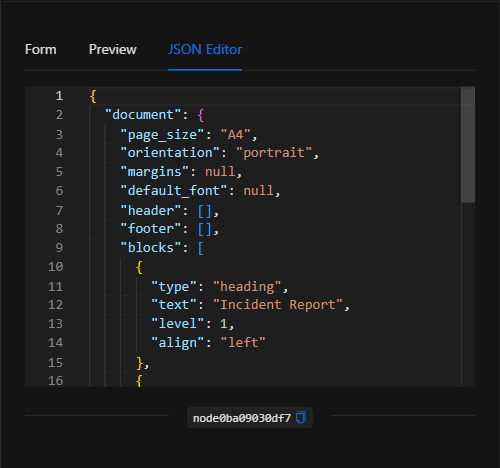Click the "blocks" key
This screenshot has height=468, width=500.
(x=151, y=248)
